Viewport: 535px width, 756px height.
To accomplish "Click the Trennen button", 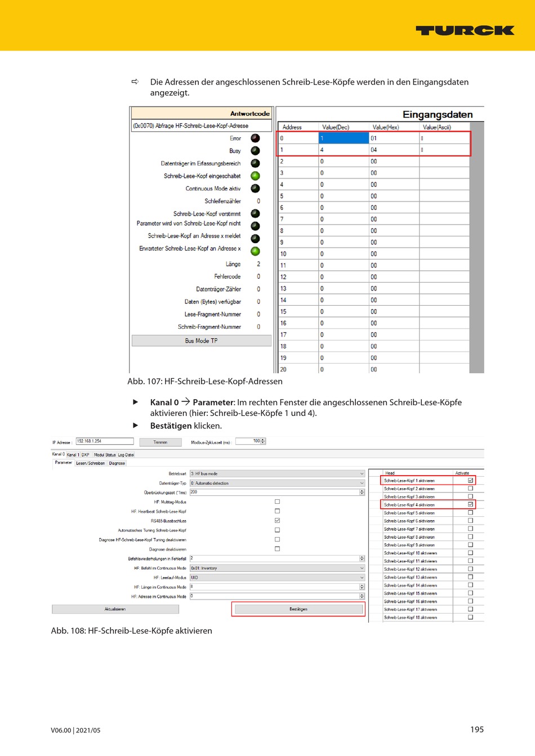I will pyautogui.click(x=160, y=442).
